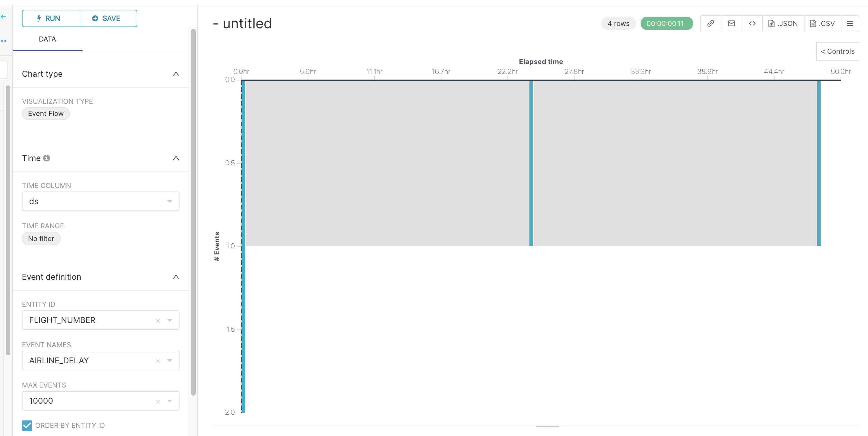The image size is (868, 436).
Task: Copy the shareable link
Action: click(711, 23)
